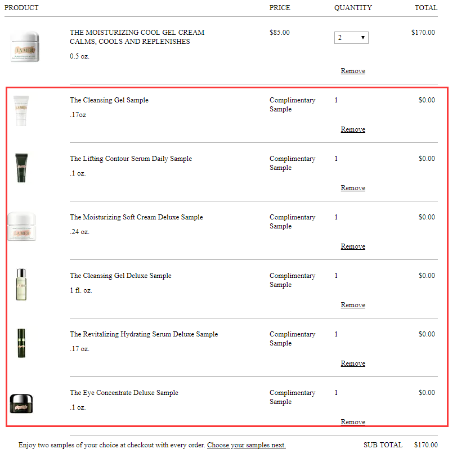
Task: Click The Moisturizing Soft Cream Deluxe Sample name
Action: [x=136, y=217]
